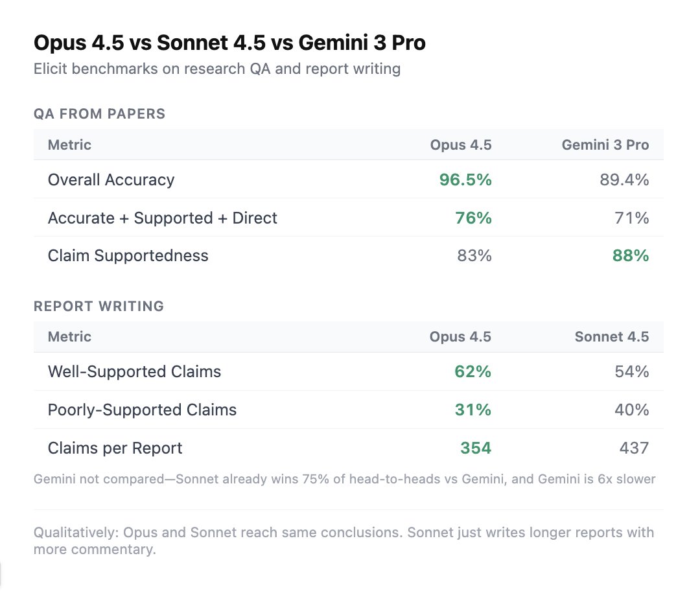700x591 pixels.
Task: Select the Overall Accuracy row label
Action: pos(111,180)
